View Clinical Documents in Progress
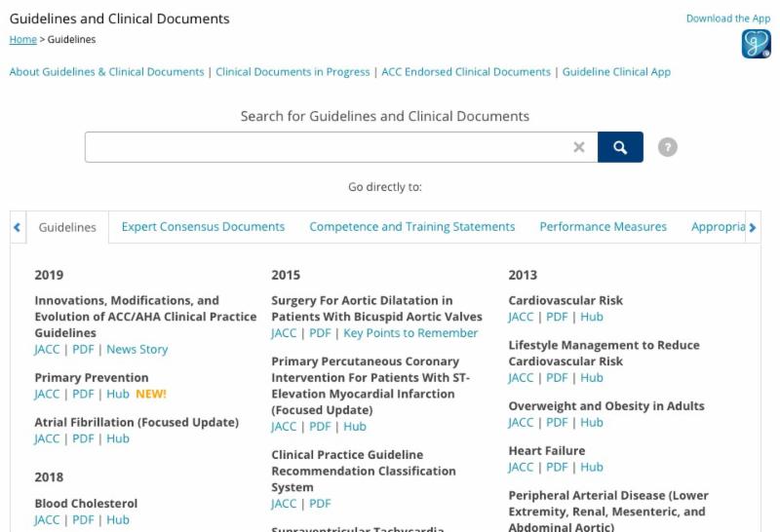Screen dimensions: 780x532 pyautogui.click(x=292, y=72)
